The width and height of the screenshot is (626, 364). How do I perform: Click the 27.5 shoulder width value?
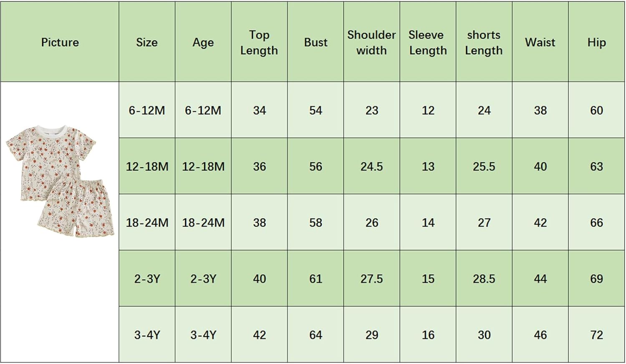point(371,279)
